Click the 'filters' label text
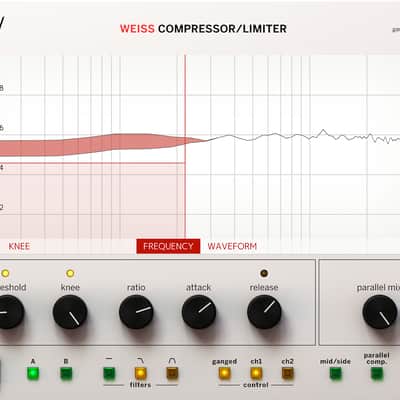400x400 pixels. pyautogui.click(x=140, y=385)
